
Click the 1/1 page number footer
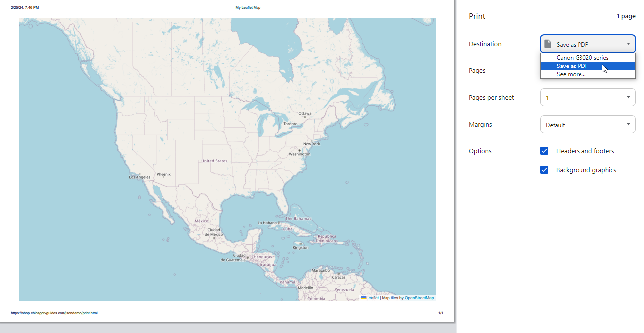[x=440, y=313]
